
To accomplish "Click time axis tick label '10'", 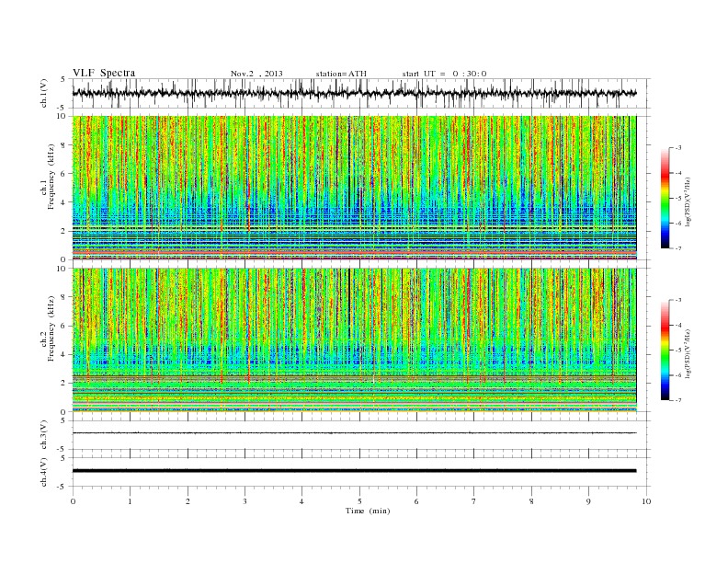I will click(x=646, y=501).
